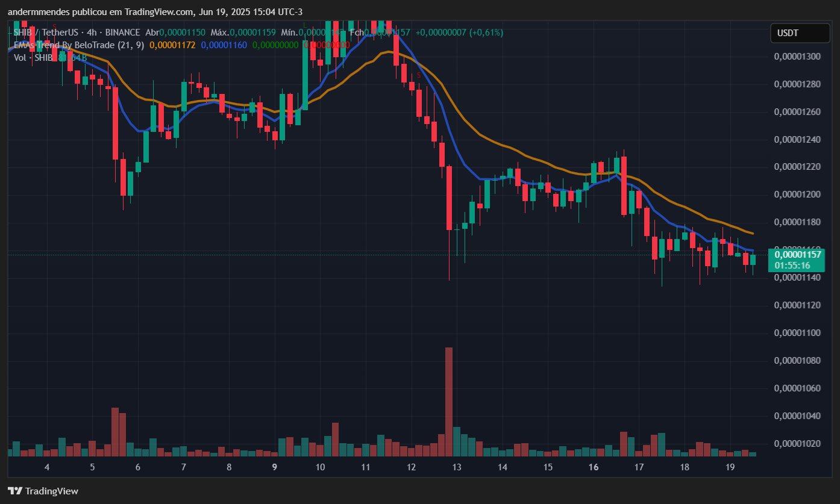Click the 0,00001260 price axis label
This screenshot has height=504, width=840.
(798, 112)
